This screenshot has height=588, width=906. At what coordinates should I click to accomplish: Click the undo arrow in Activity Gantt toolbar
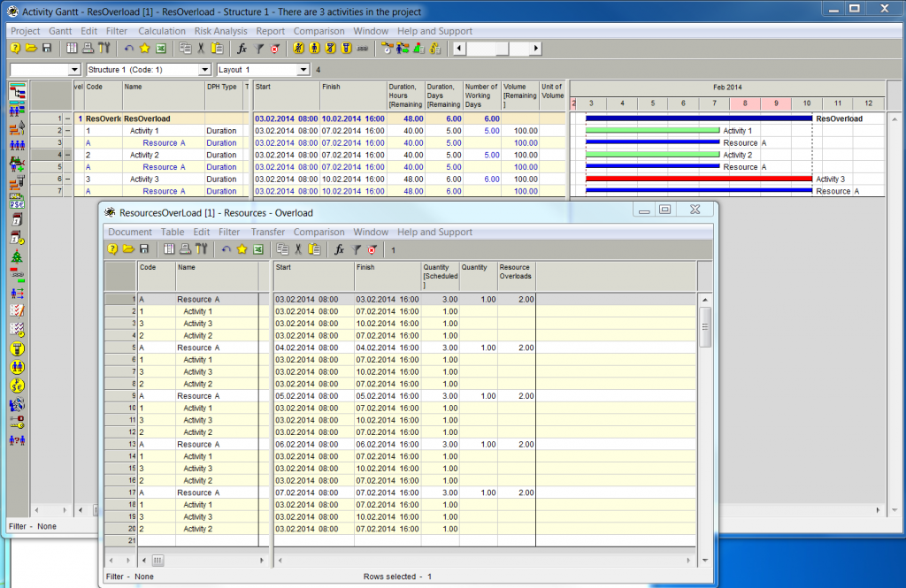click(x=129, y=49)
